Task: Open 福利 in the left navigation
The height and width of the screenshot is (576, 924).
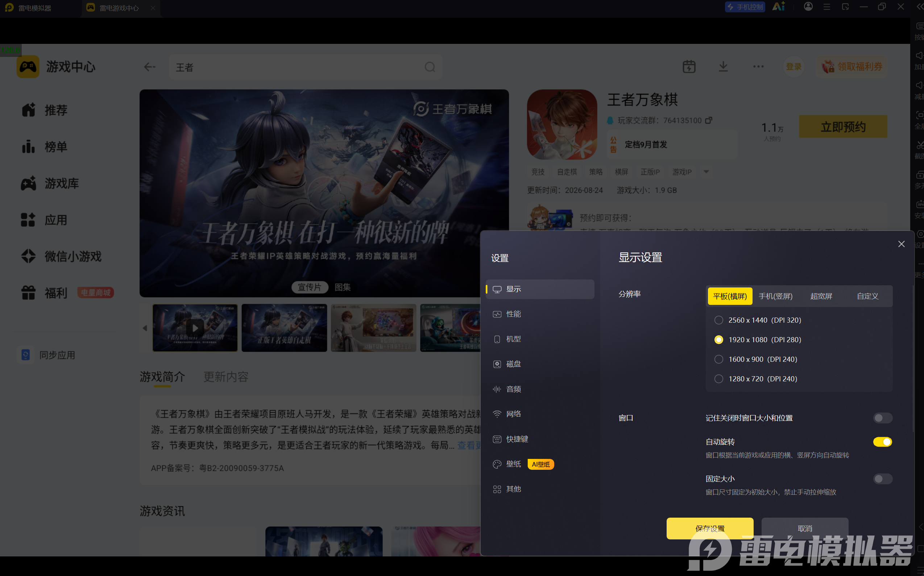Action: (x=45, y=293)
